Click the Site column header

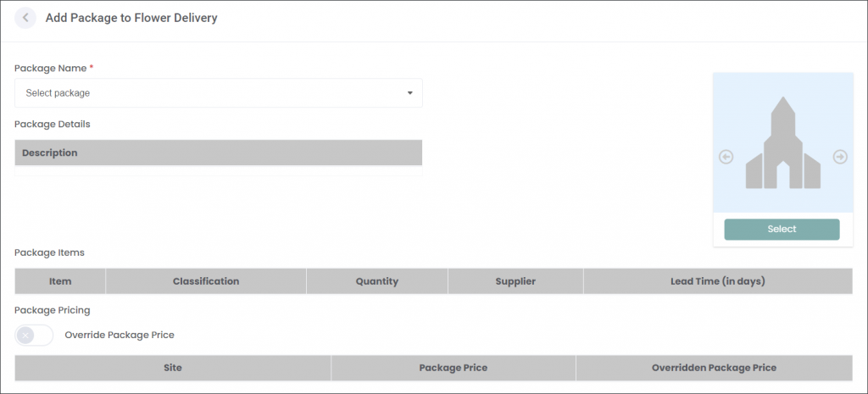tap(173, 368)
